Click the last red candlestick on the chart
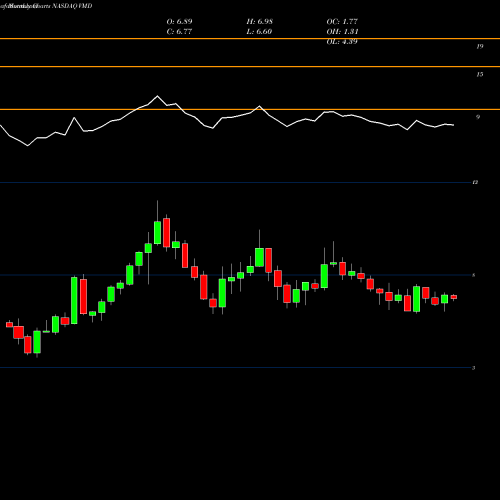 coord(454,297)
